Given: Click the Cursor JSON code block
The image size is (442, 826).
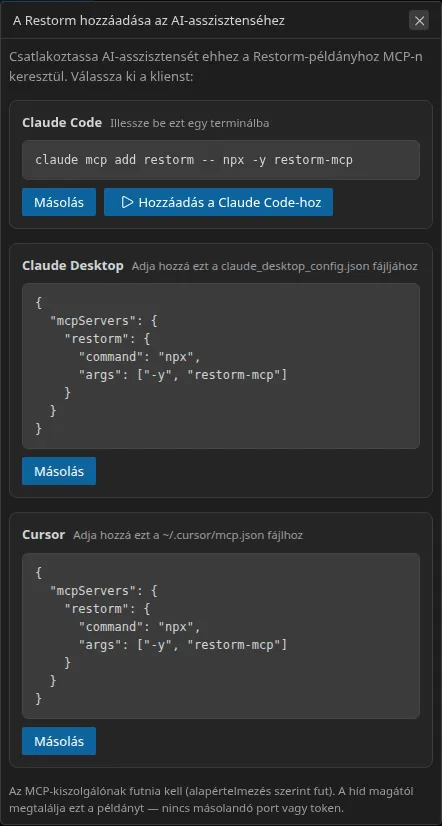Looking at the screenshot, I should tap(221, 636).
